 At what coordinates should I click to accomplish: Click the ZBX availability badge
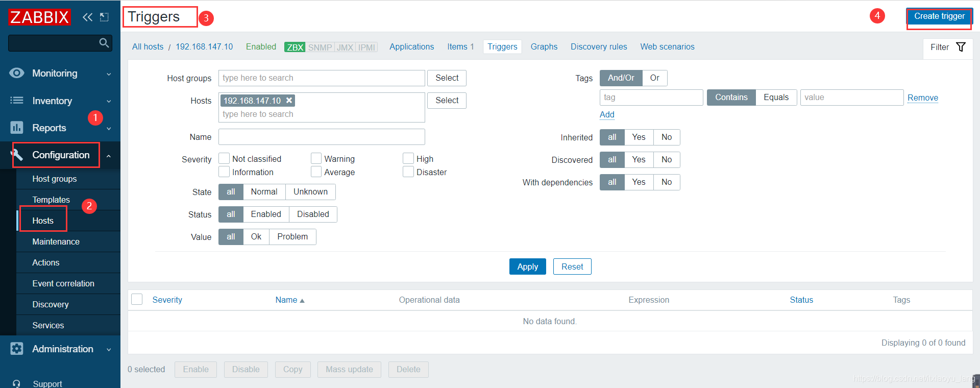(x=295, y=47)
